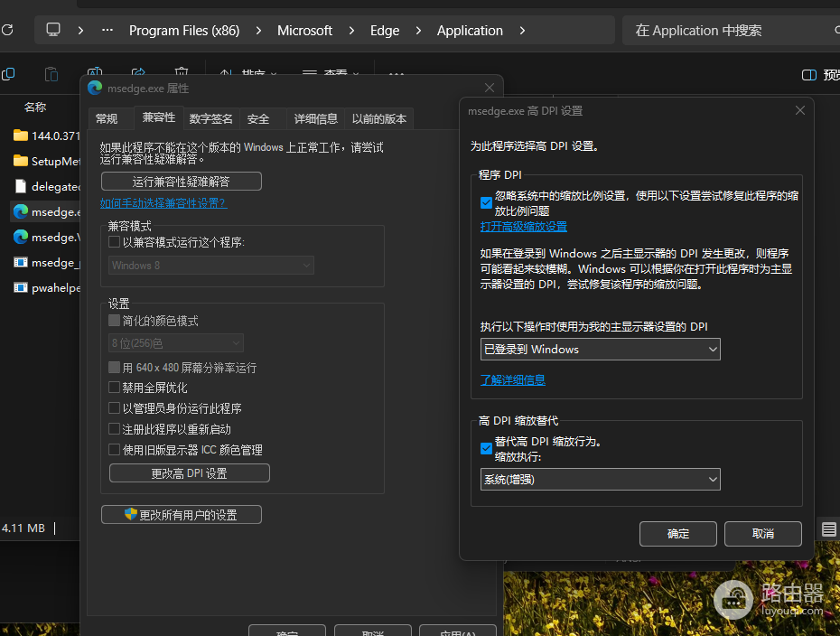This screenshot has height=636, width=840.
Task: Open the 8-bit (256) color dropdown
Action: pyautogui.click(x=176, y=343)
